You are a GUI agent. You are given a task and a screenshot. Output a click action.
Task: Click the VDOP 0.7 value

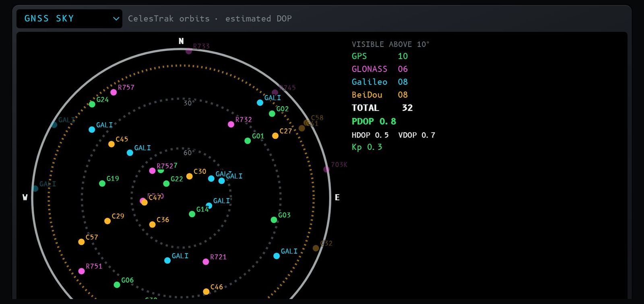click(x=417, y=135)
